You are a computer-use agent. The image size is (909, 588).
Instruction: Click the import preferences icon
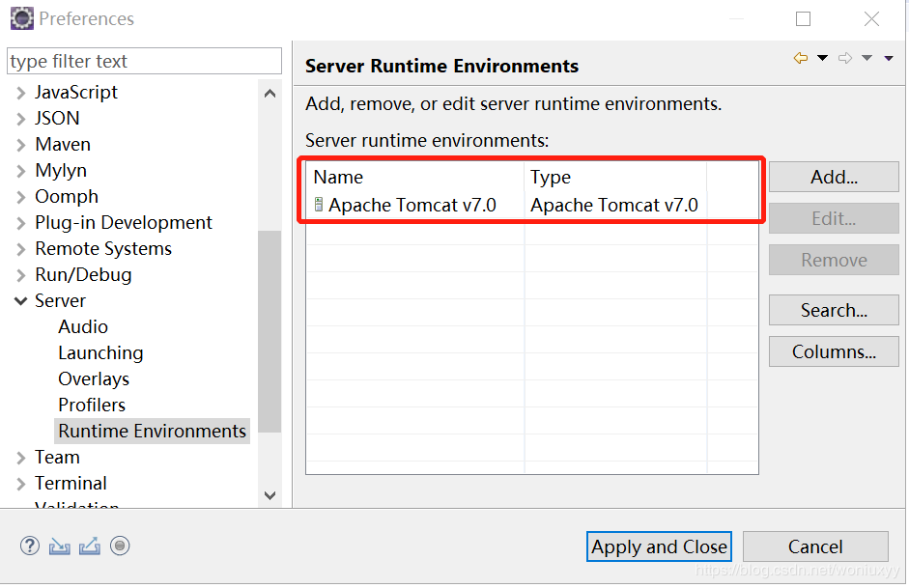[59, 546]
